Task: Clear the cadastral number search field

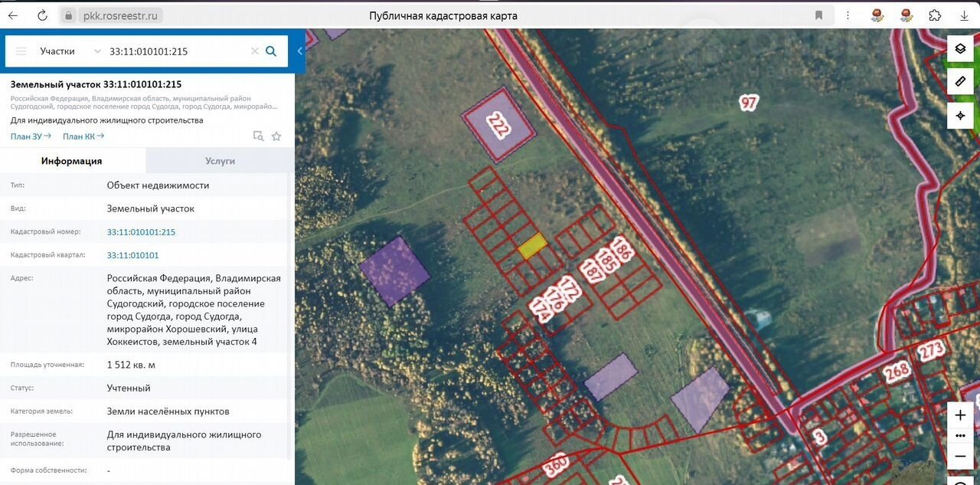Action: click(x=254, y=51)
